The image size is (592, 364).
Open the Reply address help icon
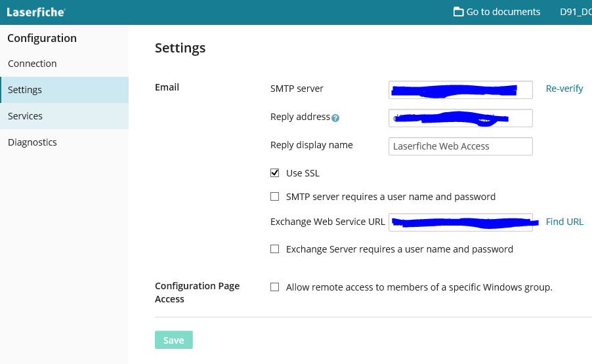click(x=335, y=118)
